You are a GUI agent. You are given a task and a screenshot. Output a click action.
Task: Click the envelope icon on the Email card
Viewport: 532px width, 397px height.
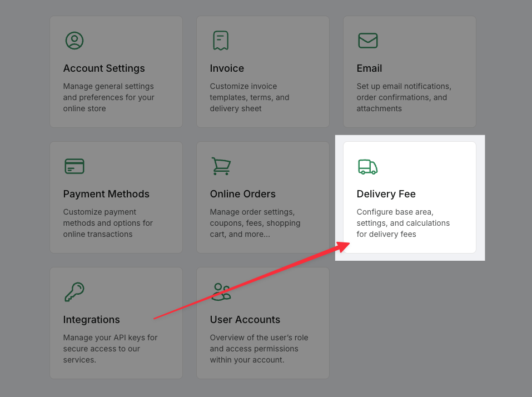click(x=367, y=41)
